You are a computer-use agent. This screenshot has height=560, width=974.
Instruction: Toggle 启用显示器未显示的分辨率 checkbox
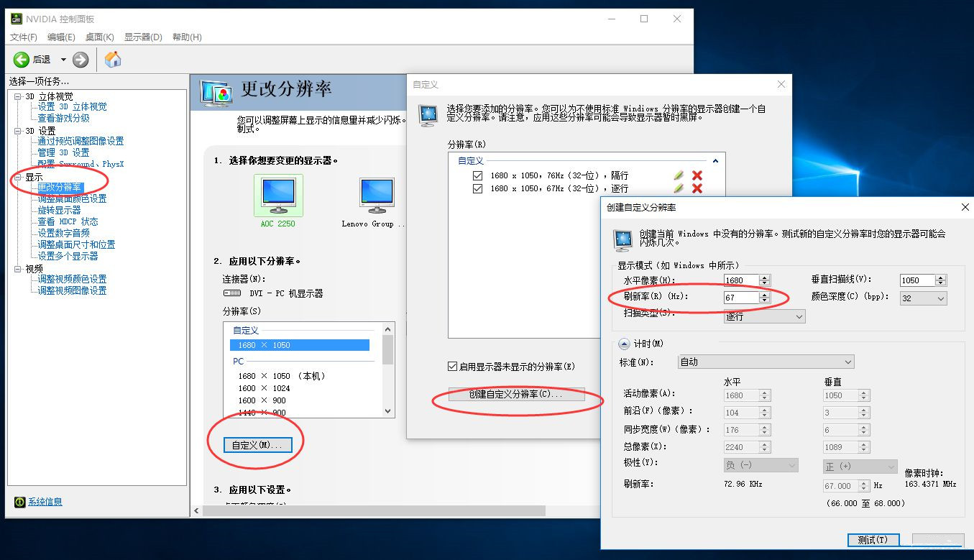pos(452,367)
